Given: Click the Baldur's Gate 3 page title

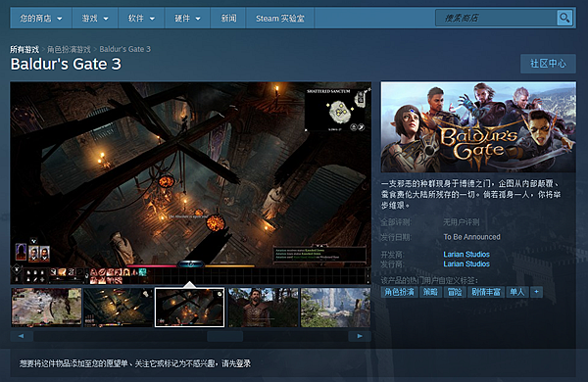Looking at the screenshot, I should pyautogui.click(x=66, y=64).
